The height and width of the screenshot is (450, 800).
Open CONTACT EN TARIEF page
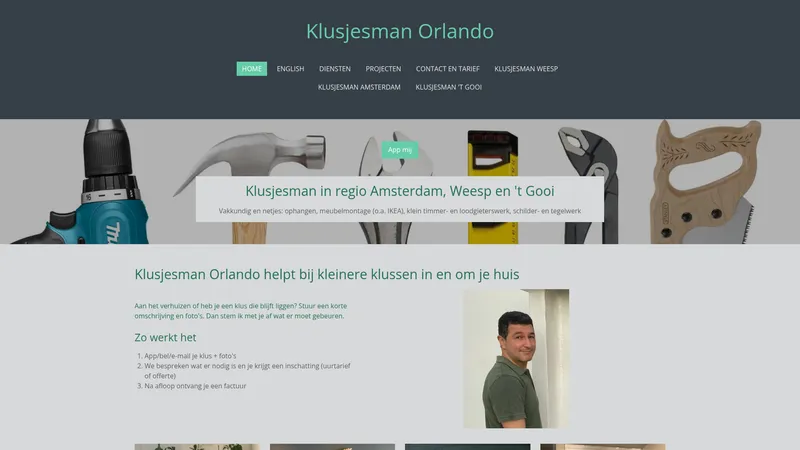pyautogui.click(x=447, y=69)
